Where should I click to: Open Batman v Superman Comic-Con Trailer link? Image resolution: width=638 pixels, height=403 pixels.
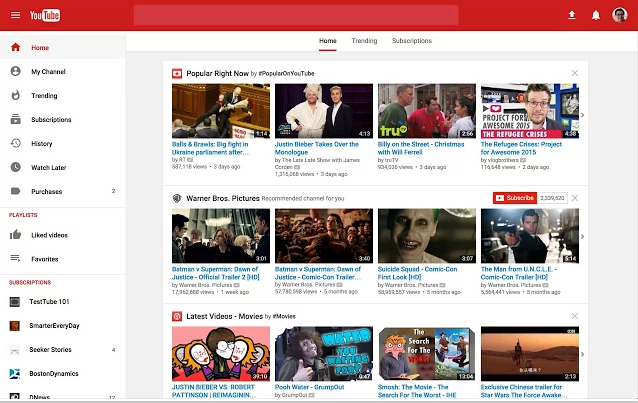coord(318,273)
